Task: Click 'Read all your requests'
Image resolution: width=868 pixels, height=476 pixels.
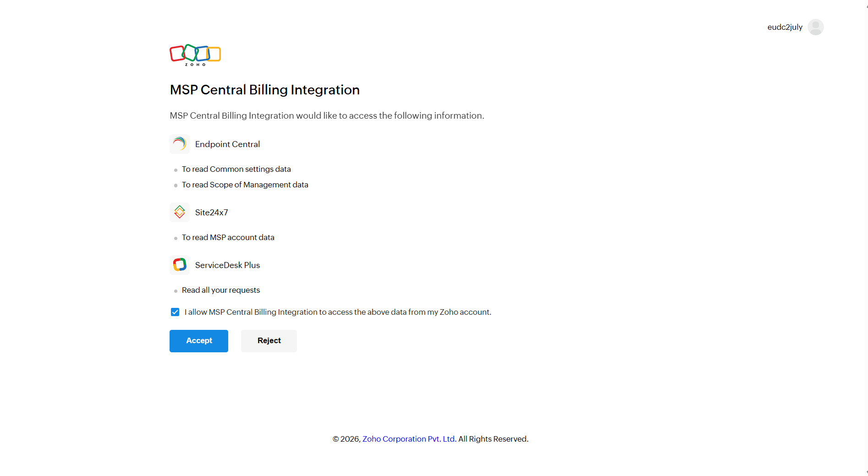Action: point(221,290)
